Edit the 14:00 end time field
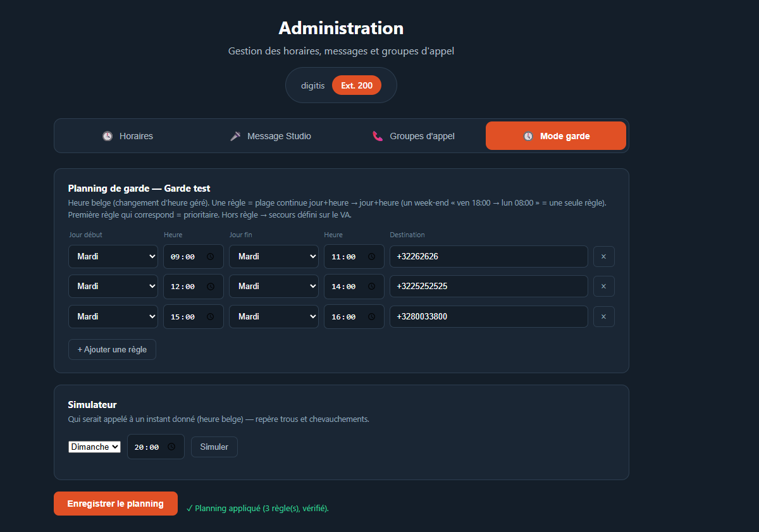 354,287
